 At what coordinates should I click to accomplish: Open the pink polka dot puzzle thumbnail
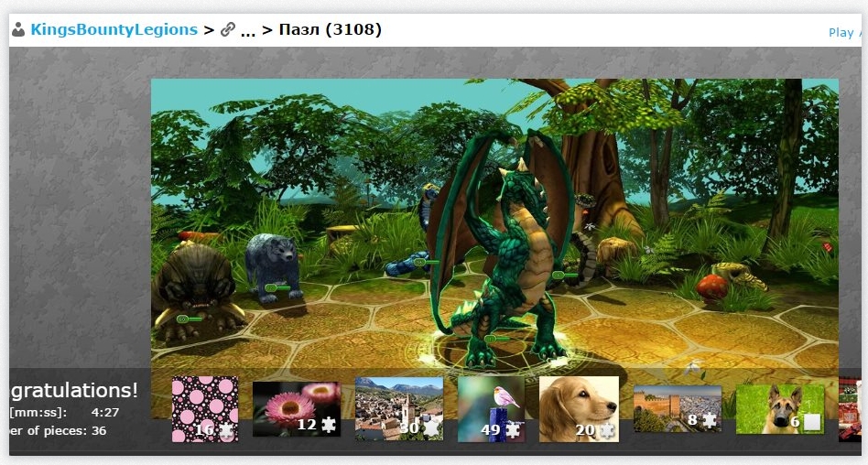[205, 408]
